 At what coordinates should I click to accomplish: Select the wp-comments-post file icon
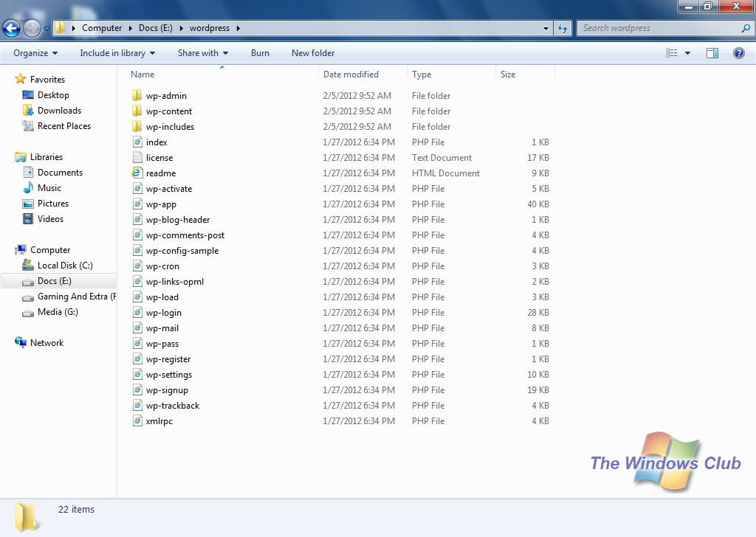coord(137,235)
